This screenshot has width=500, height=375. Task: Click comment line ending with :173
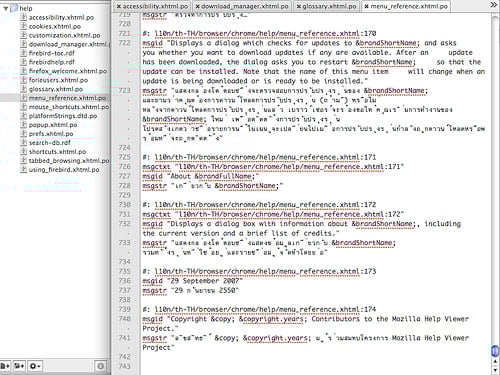[259, 271]
